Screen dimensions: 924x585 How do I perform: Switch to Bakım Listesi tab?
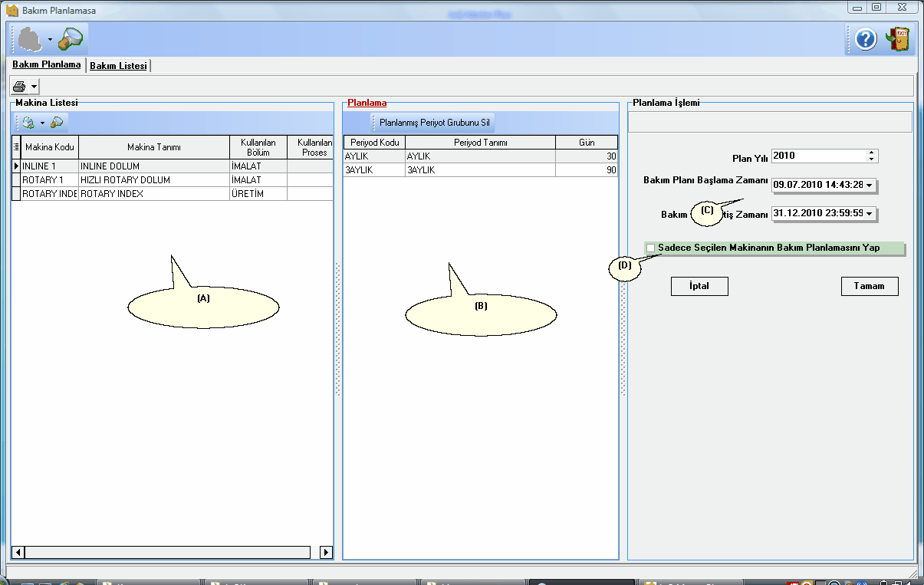[x=118, y=66]
